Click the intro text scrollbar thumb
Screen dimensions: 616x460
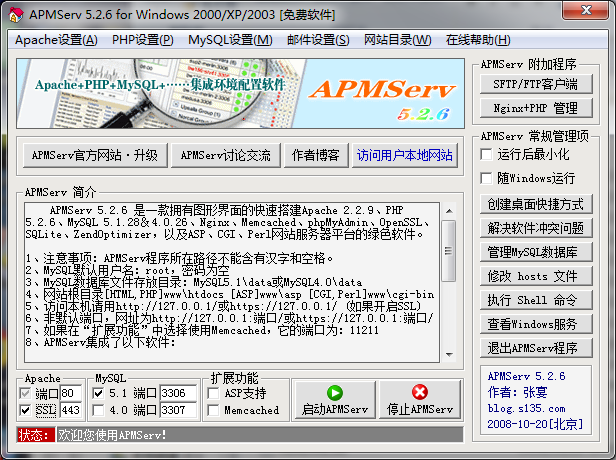[449, 251]
